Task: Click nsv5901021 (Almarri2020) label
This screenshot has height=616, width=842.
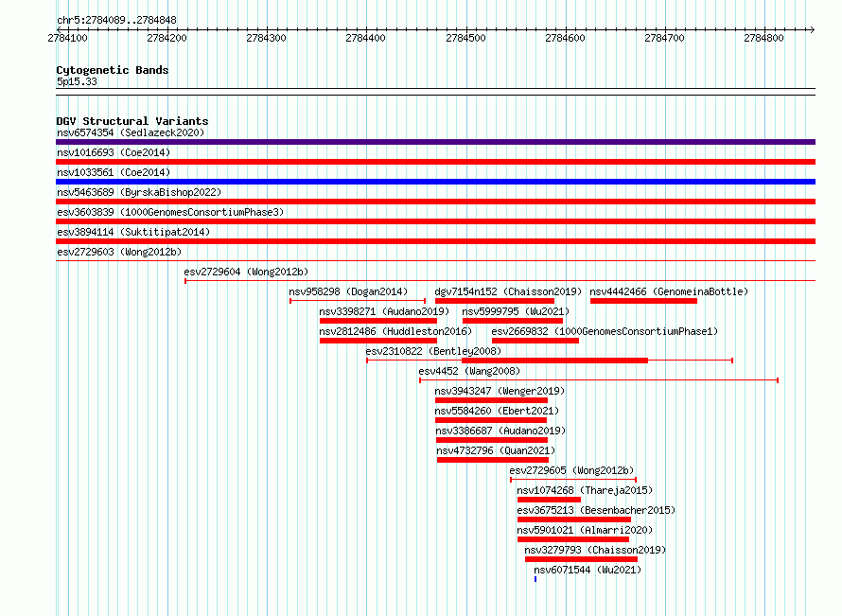Action: point(585,530)
